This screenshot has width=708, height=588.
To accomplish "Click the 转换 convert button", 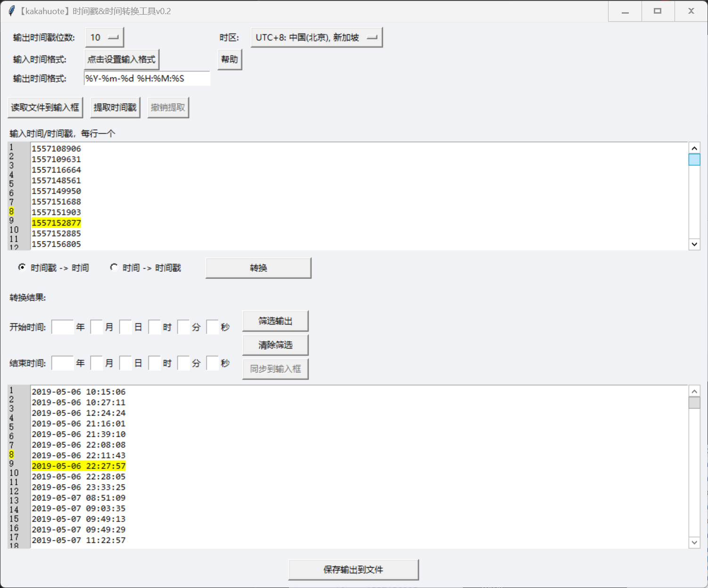I will click(258, 268).
